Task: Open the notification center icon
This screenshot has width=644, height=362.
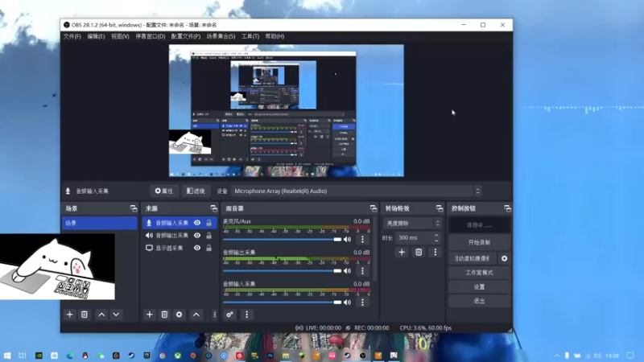Action: (630, 356)
